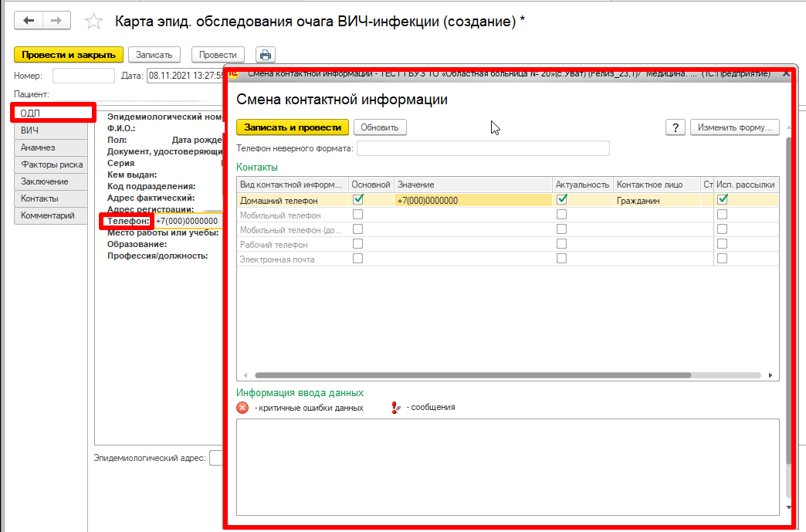Image resolution: width=806 pixels, height=532 pixels.
Task: Click the forward navigation arrow
Action: point(56,21)
